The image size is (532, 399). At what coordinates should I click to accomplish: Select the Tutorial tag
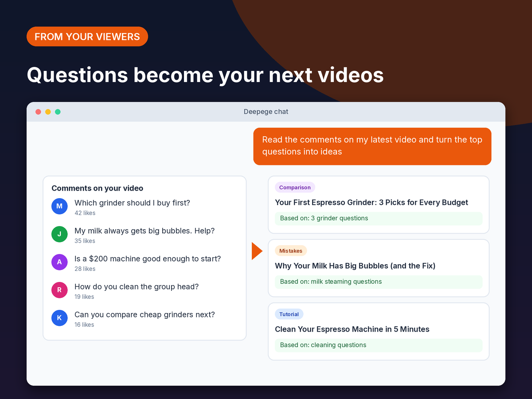coord(289,314)
